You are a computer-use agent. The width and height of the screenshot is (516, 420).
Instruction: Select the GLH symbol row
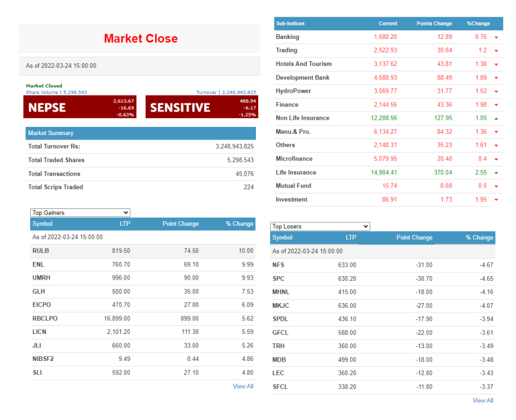point(143,292)
